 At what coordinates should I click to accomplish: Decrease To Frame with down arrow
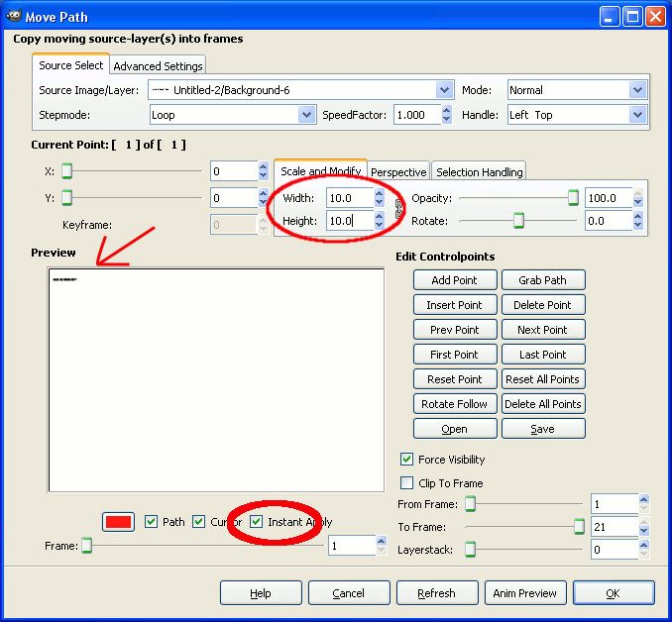[x=643, y=531]
